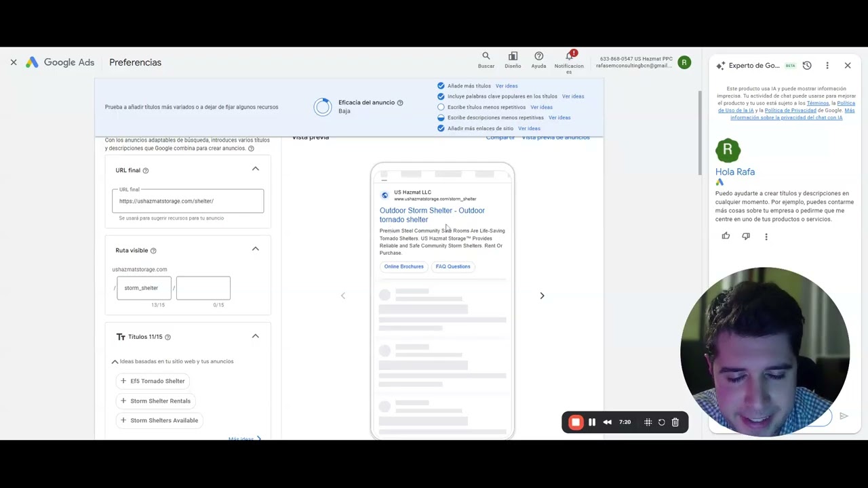Click the help icon next to Ruta visible
868x488 pixels.
[x=153, y=251]
